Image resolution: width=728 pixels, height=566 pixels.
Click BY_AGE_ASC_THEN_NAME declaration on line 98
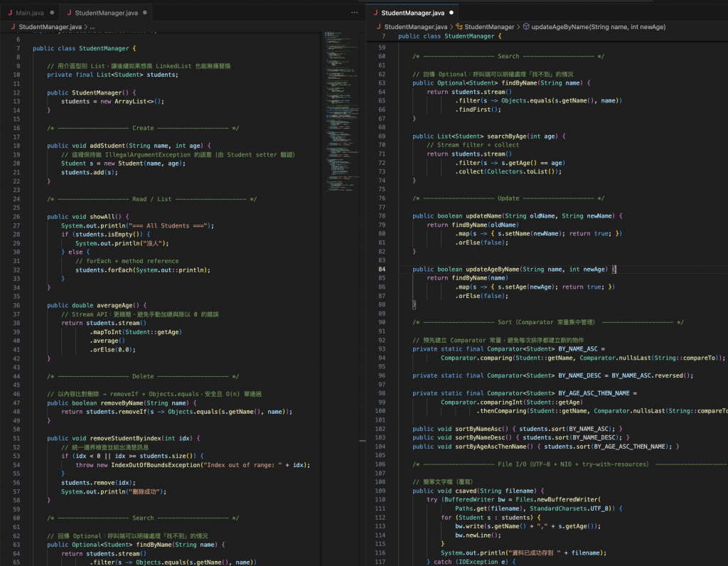click(x=525, y=393)
